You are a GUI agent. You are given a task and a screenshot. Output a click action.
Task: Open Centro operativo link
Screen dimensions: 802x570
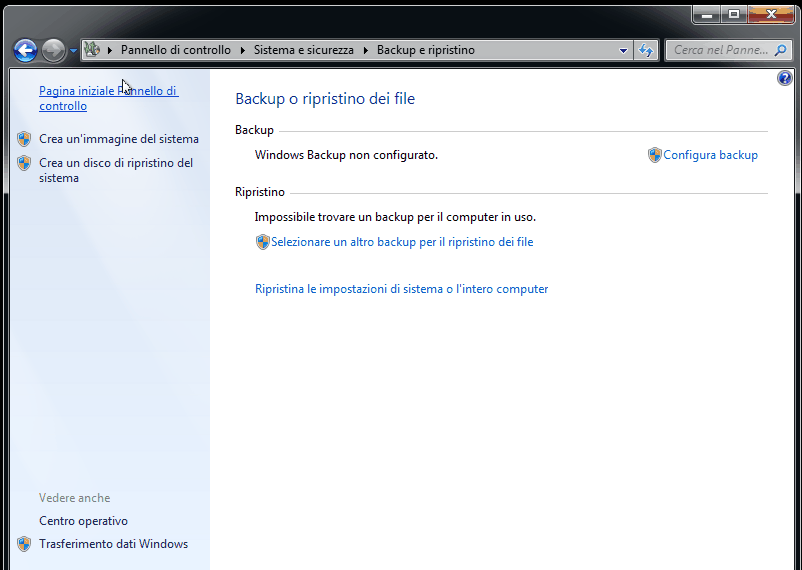point(83,521)
